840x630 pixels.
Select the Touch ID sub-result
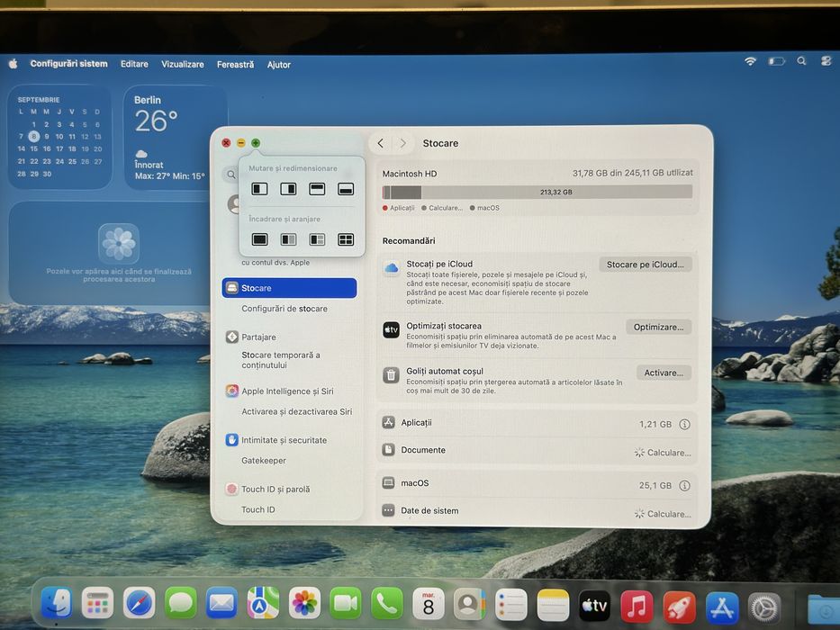point(258,509)
